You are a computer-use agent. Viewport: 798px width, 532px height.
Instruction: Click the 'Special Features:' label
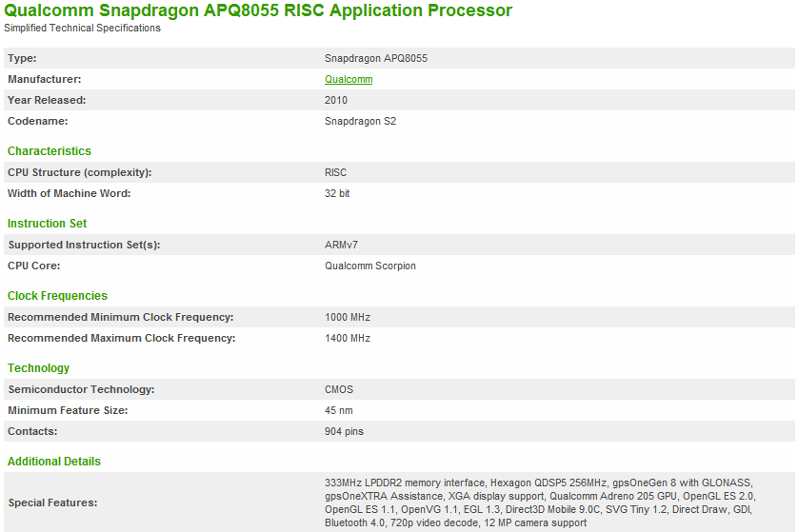[x=52, y=502]
